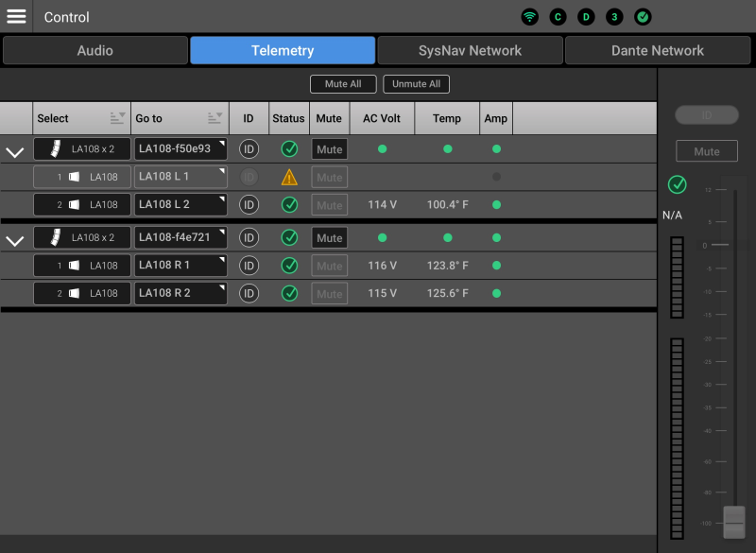Click the circled 3 indicator icon
Screen dimensions: 756x553
pyautogui.click(x=614, y=17)
